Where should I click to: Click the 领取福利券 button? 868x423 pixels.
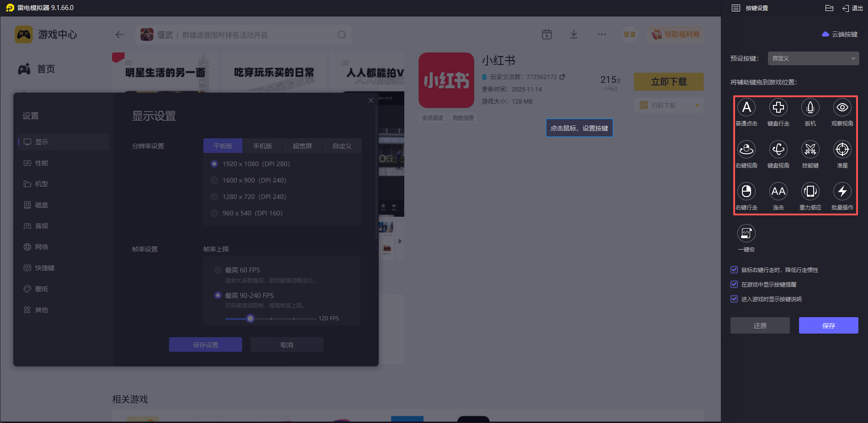675,34
